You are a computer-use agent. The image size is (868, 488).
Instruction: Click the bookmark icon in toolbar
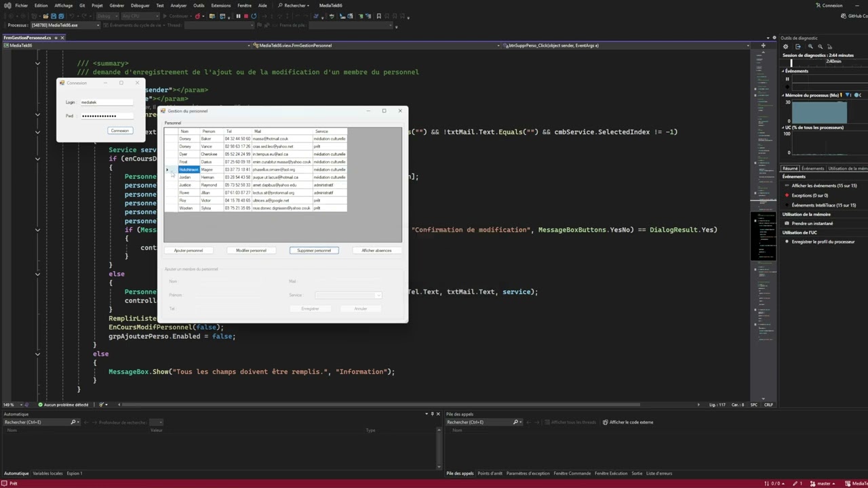pos(378,16)
